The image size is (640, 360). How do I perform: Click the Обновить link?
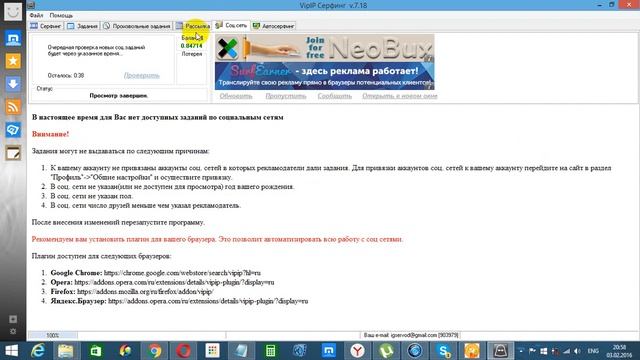[236, 96]
